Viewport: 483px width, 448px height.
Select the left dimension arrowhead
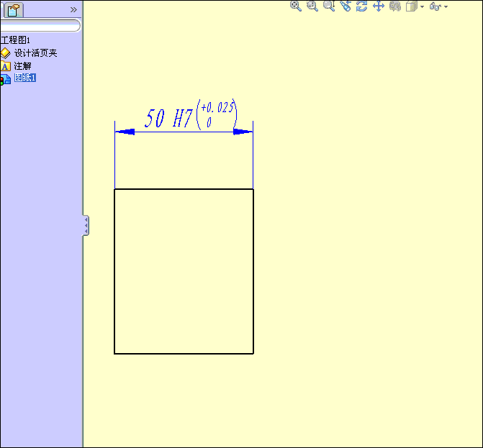125,132
